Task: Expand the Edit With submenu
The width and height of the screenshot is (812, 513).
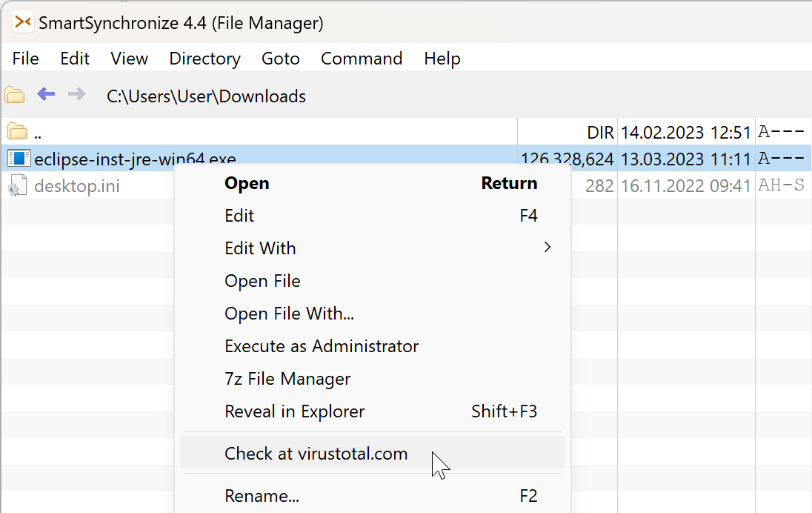Action: [x=260, y=248]
